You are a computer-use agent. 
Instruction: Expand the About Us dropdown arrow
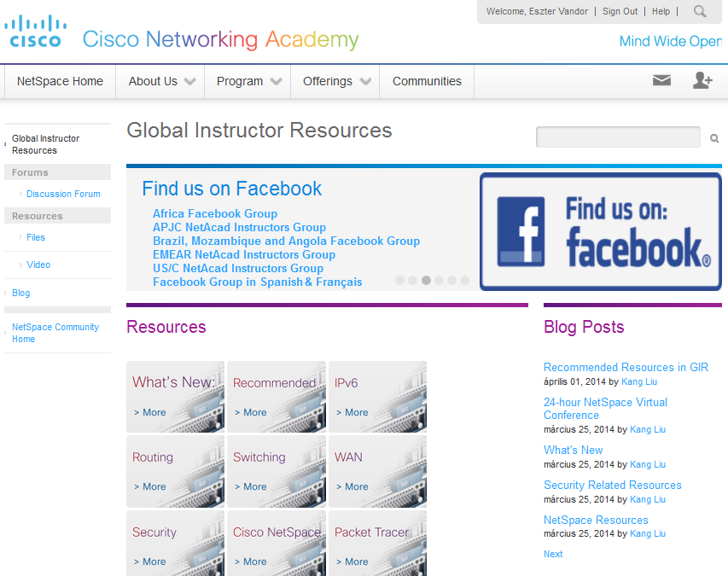coord(189,82)
